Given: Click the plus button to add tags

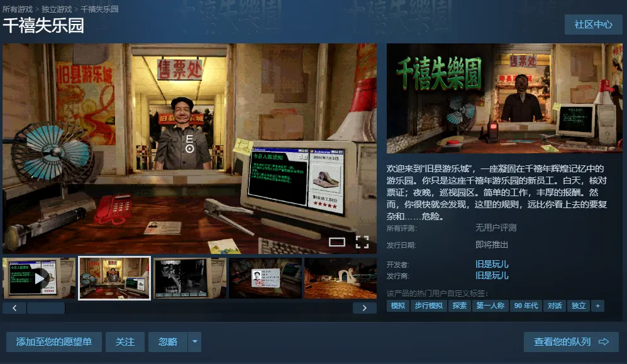Looking at the screenshot, I should [598, 306].
